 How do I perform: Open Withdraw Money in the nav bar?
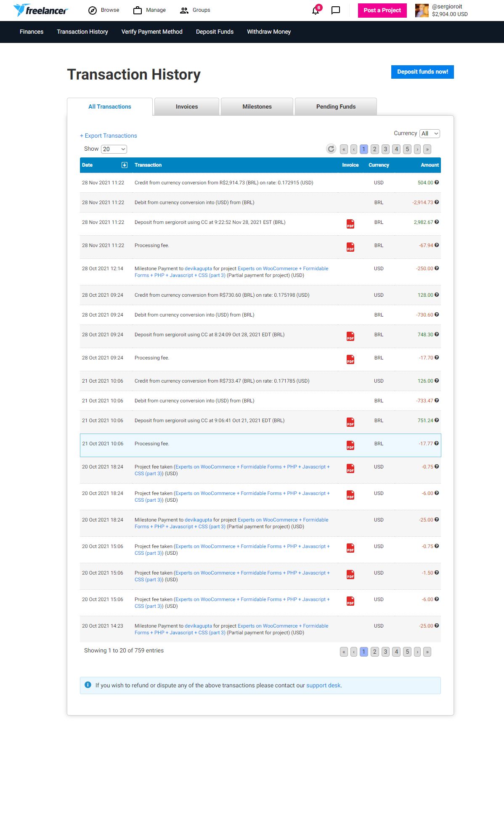pyautogui.click(x=269, y=32)
